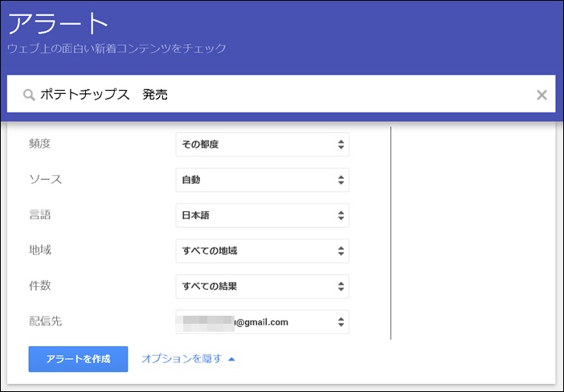Click the 件数 label
The height and width of the screenshot is (392, 564).
click(40, 285)
